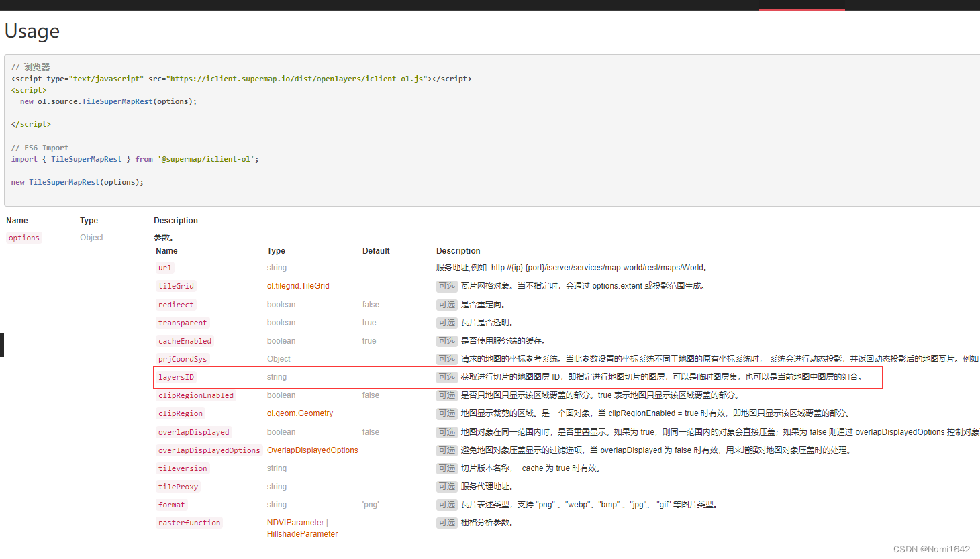Select the rasterfunction parameter name
The width and height of the screenshot is (980, 559).
pos(189,523)
